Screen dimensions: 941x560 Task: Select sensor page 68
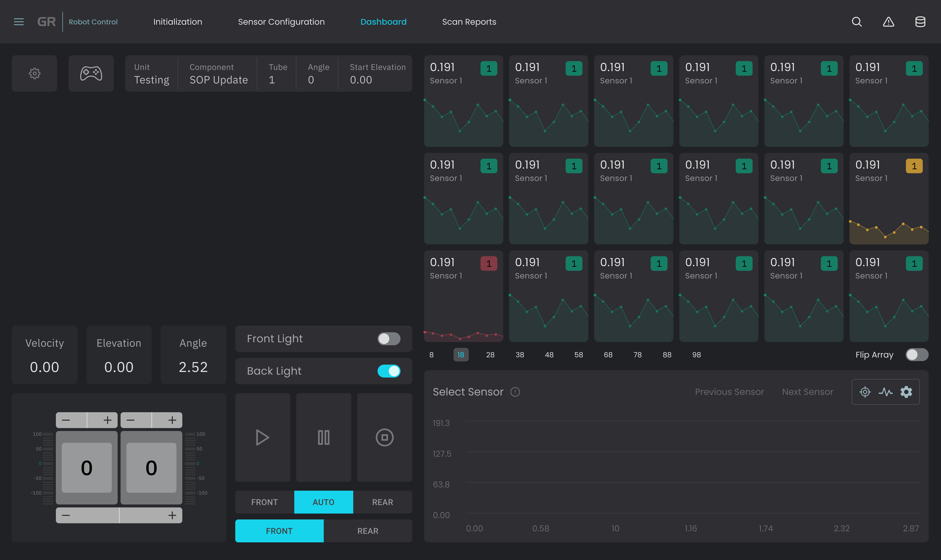pos(608,355)
